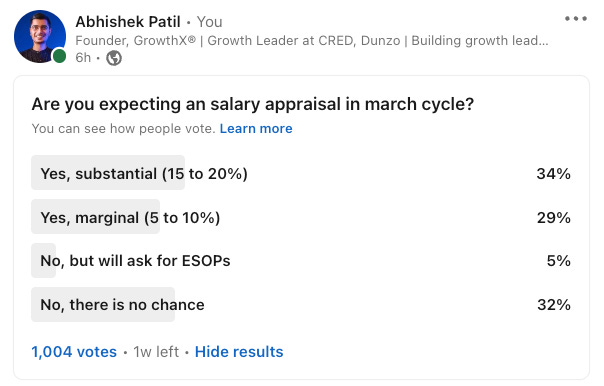Open the 1,004 votes voter list
604x386 pixels.
click(74, 352)
